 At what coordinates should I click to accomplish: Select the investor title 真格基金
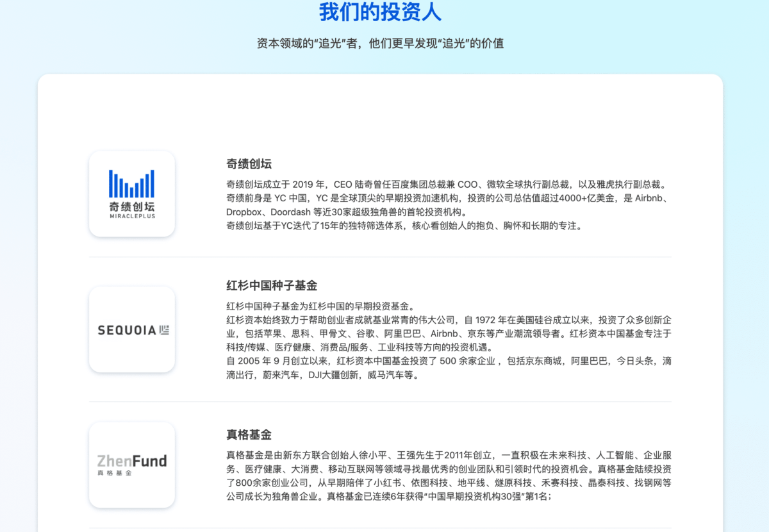point(249,435)
